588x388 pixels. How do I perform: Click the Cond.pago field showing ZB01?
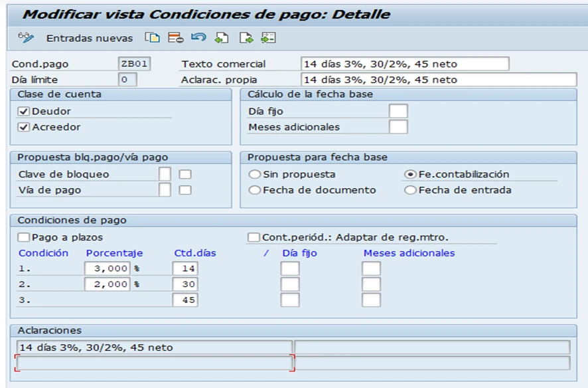[134, 64]
